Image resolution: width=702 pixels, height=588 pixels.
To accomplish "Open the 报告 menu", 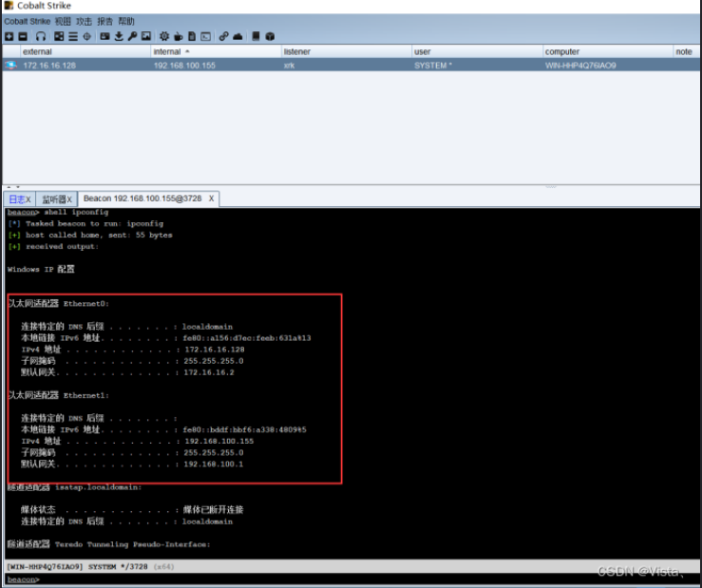I will pos(104,21).
